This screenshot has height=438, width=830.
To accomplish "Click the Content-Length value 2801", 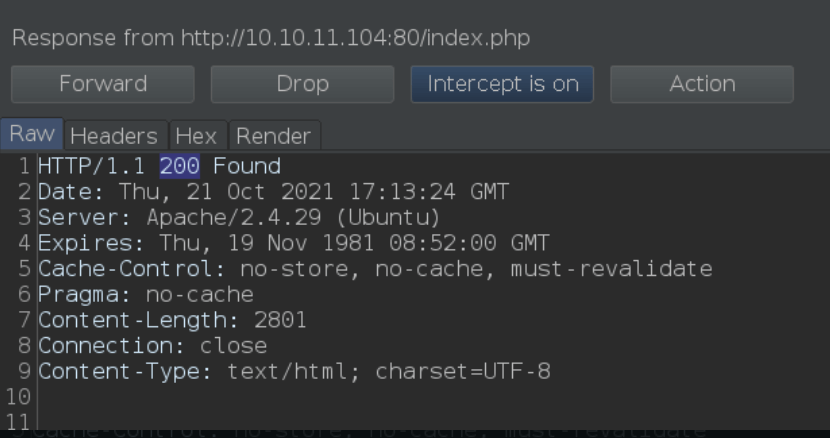I will (x=280, y=320).
